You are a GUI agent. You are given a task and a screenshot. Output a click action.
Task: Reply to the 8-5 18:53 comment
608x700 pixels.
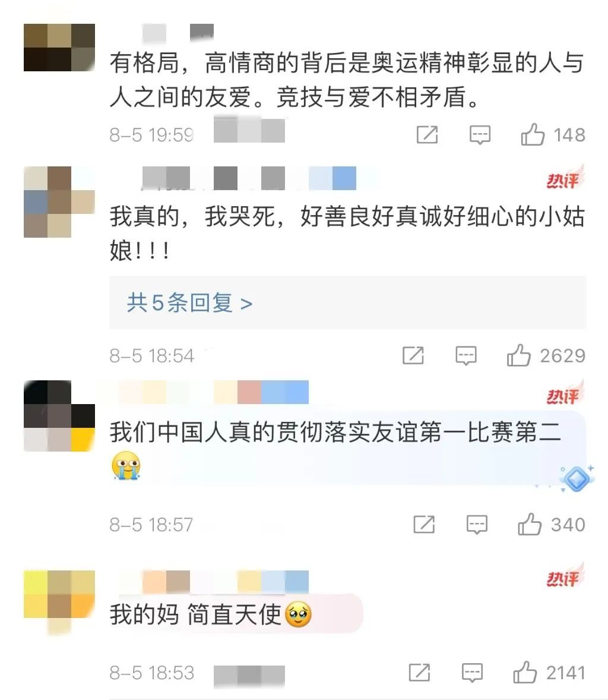click(x=472, y=672)
